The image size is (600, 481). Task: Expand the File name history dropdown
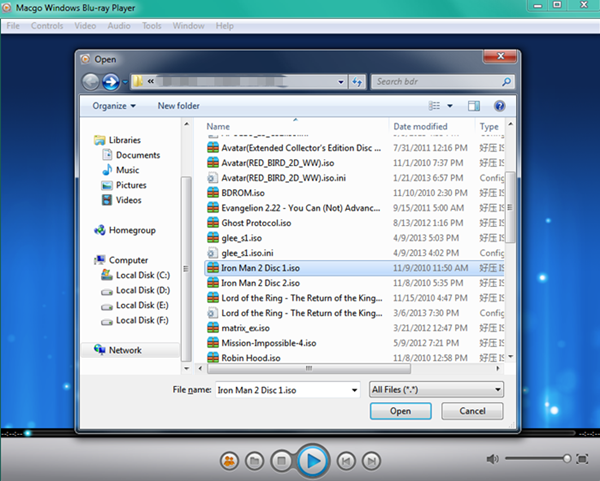pyautogui.click(x=354, y=390)
